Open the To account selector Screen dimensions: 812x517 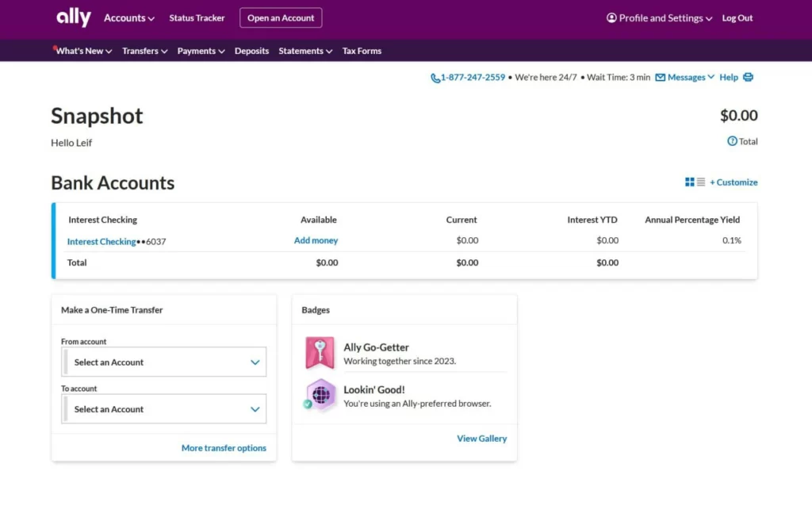[x=163, y=408]
